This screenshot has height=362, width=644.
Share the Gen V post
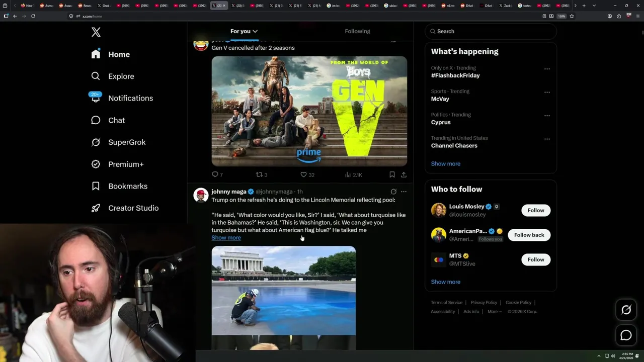coord(404,174)
